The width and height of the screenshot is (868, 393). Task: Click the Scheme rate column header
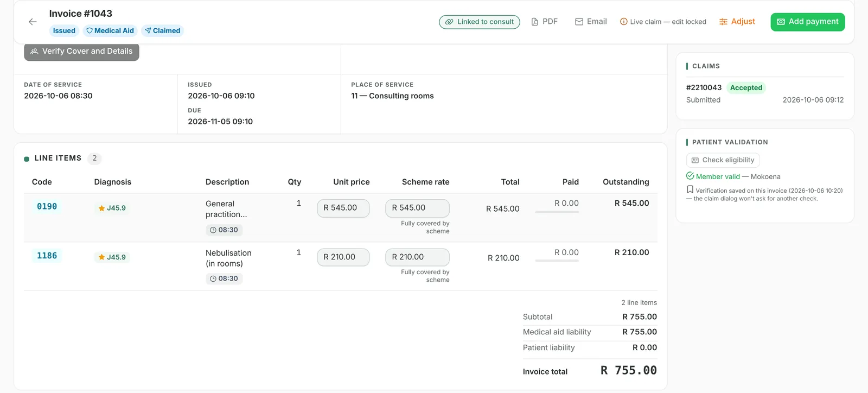426,182
